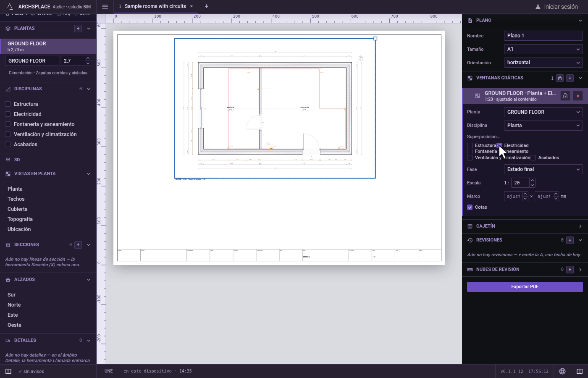588x378 pixels.
Task: Click Iniciar sesión to sign in
Action: pos(556,7)
